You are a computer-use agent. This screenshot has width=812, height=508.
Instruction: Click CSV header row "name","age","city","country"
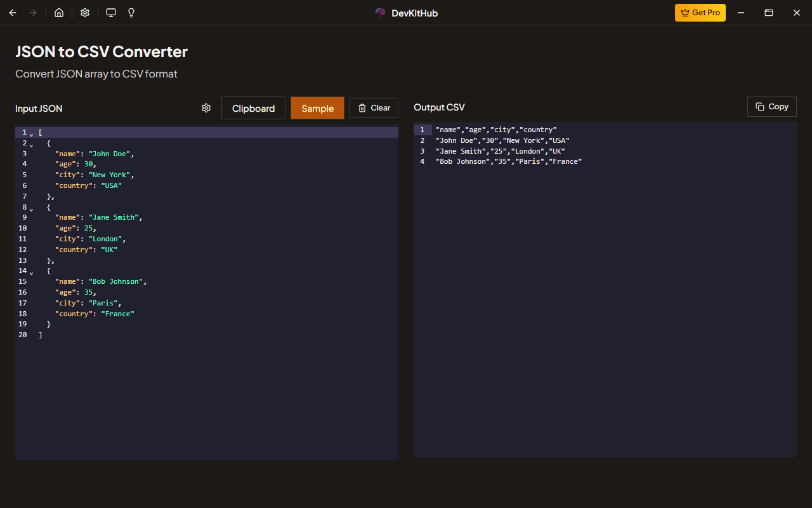[496, 130]
